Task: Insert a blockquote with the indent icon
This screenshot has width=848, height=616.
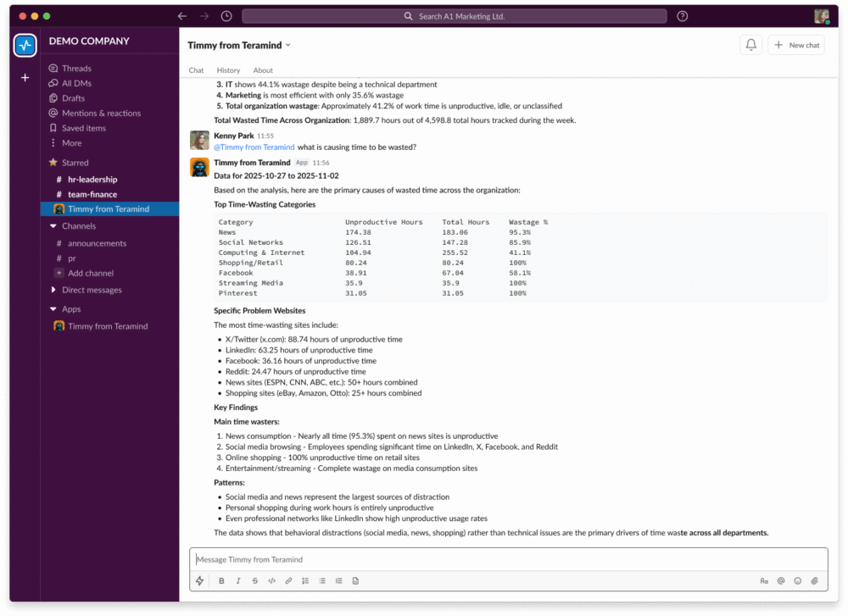Action: (x=338, y=581)
